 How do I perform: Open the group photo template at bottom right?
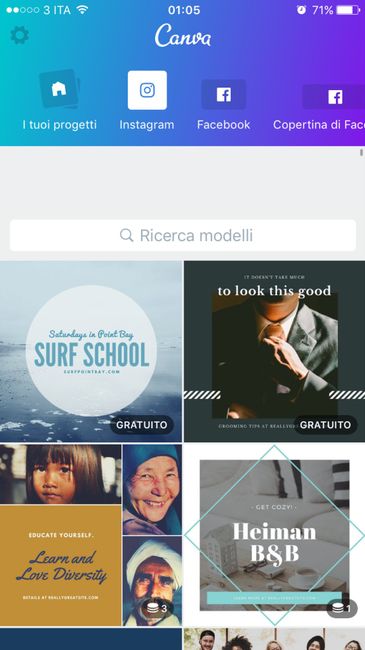[275, 639]
